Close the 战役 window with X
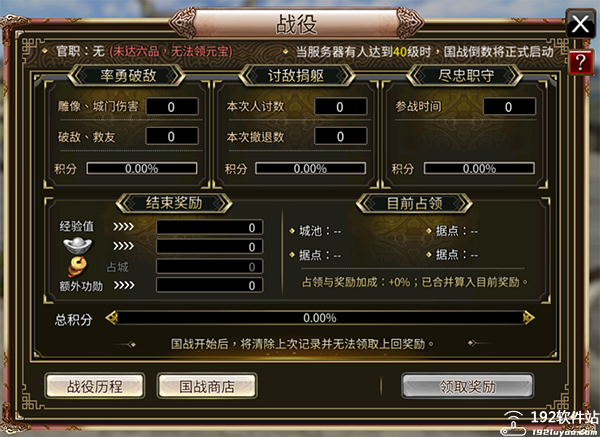600x437 pixels. coord(580,24)
